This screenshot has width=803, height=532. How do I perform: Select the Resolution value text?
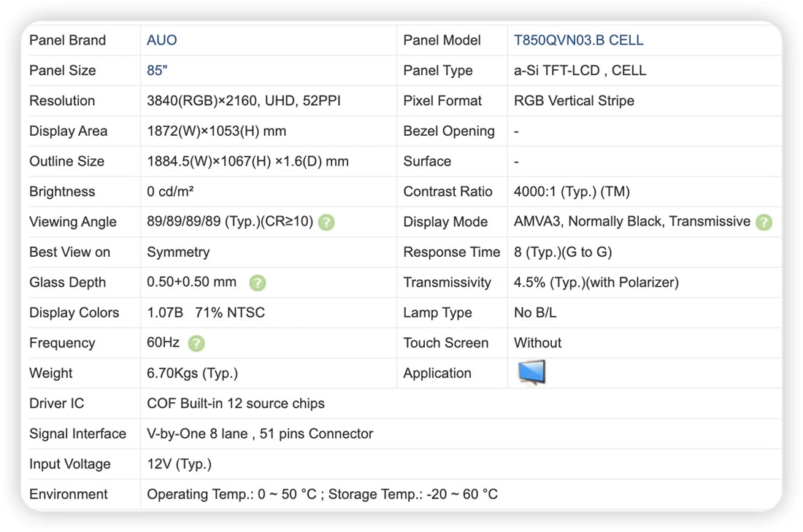243,101
